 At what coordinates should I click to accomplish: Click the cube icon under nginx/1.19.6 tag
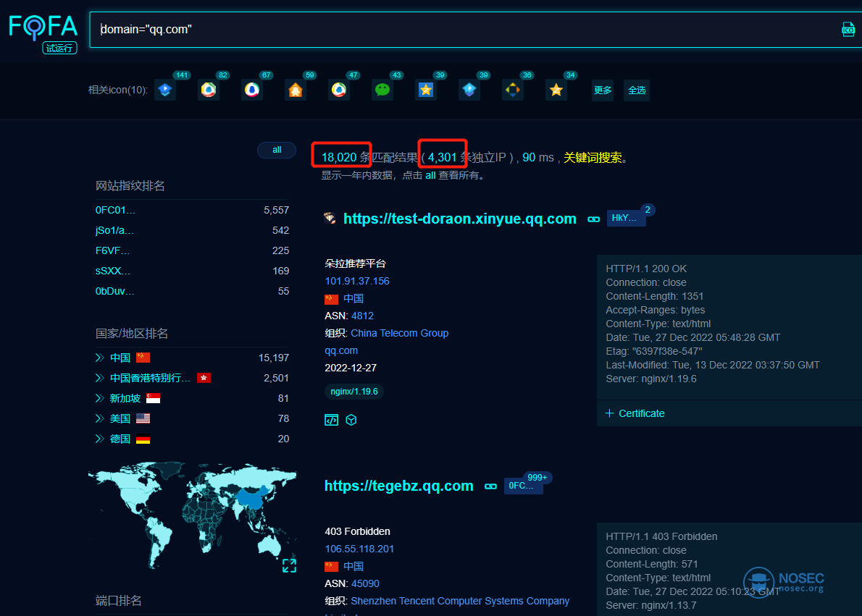(x=351, y=420)
